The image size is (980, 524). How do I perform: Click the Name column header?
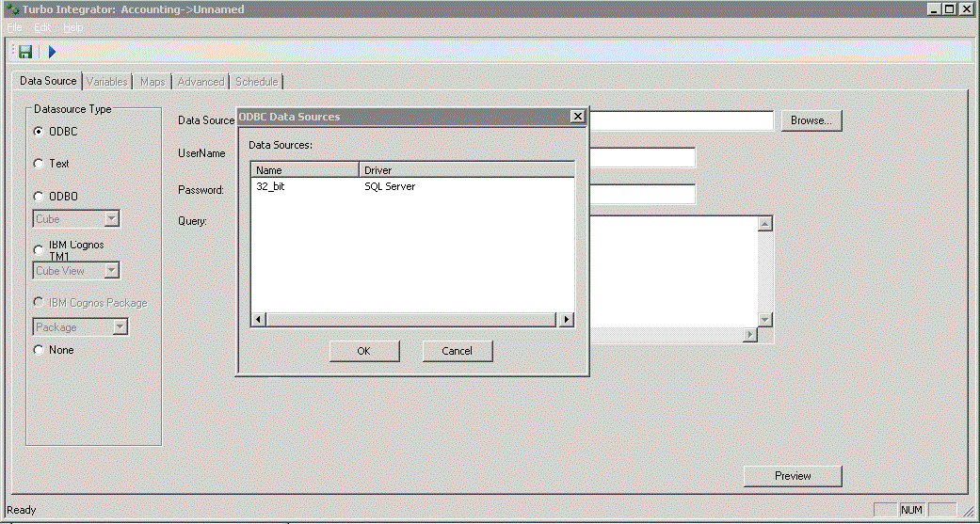click(x=305, y=170)
